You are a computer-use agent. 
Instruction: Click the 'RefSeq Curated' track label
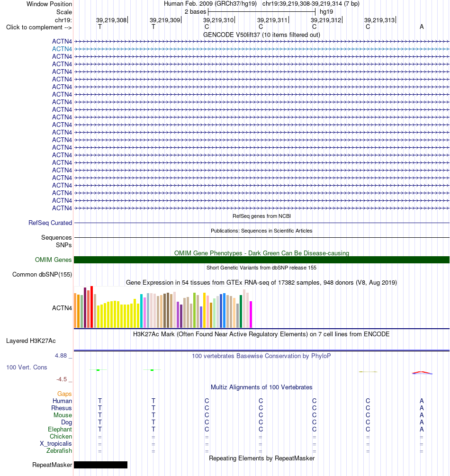pos(50,223)
